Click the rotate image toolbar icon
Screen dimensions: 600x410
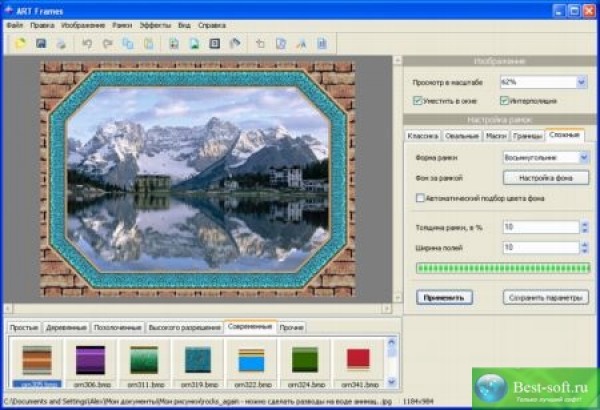(x=261, y=43)
